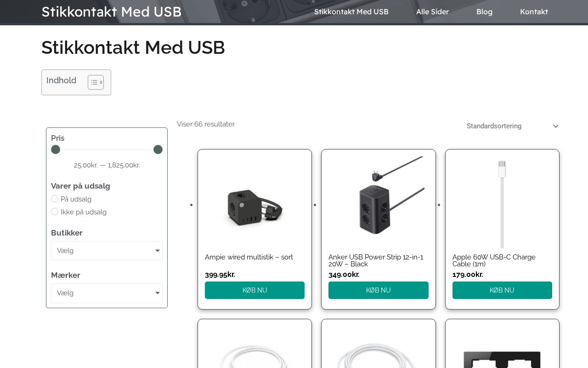Click the Standardsortering chevron arrow

(x=556, y=126)
